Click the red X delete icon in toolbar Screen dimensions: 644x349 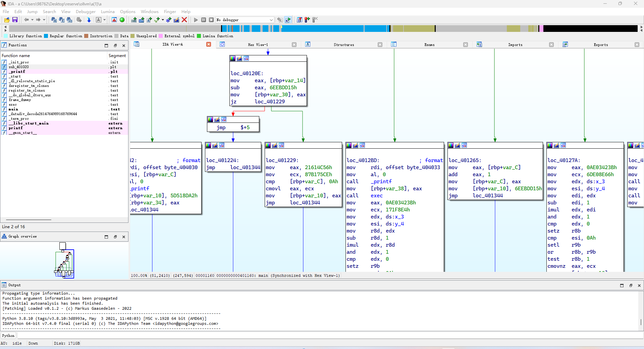coord(184,20)
